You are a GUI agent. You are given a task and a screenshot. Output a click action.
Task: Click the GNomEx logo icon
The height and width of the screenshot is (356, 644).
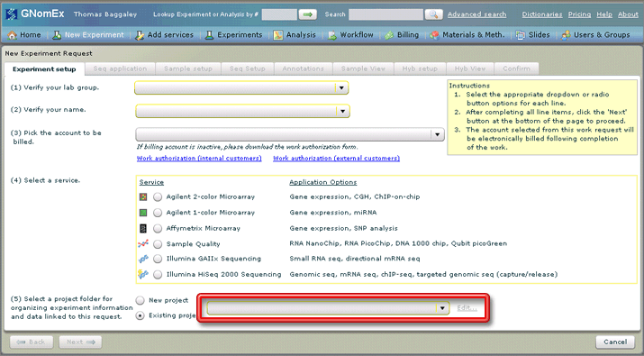pyautogui.click(x=11, y=14)
